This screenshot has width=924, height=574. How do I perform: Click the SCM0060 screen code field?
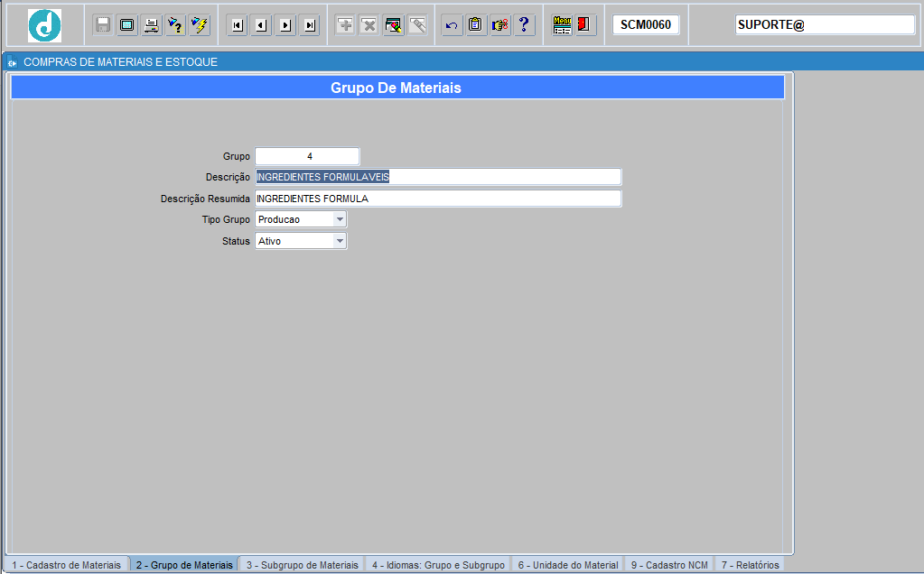[x=646, y=24]
